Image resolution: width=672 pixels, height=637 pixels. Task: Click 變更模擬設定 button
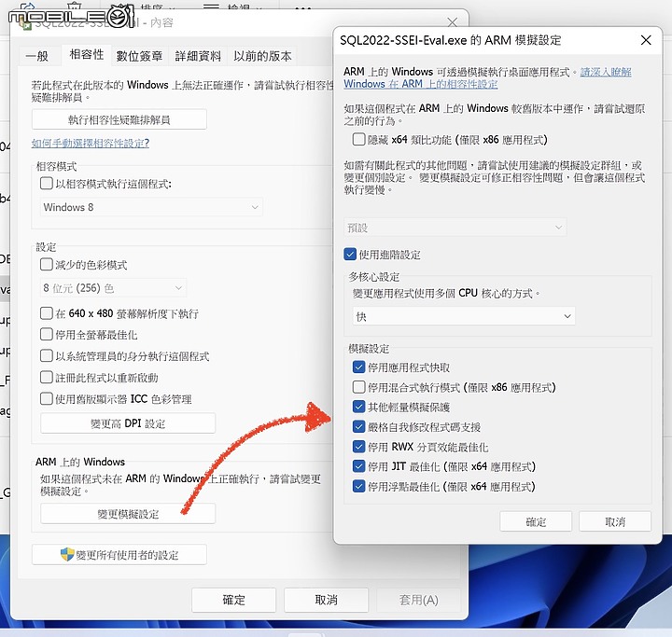128,514
